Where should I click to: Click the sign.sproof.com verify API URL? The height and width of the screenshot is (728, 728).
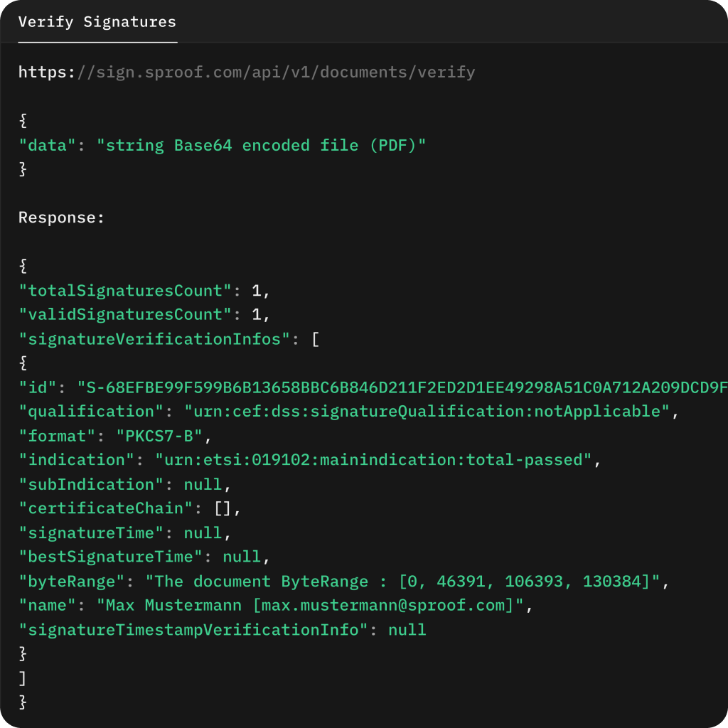(x=246, y=73)
